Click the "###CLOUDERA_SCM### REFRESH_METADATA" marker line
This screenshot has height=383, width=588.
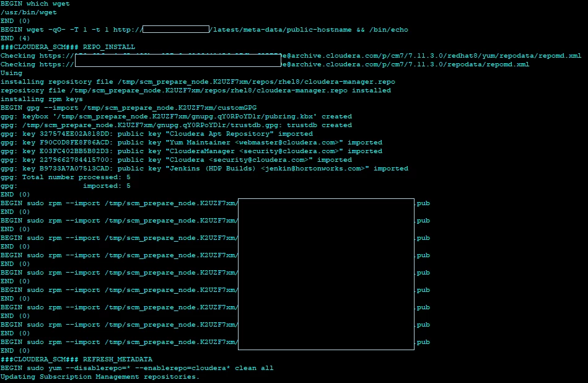click(x=76, y=359)
